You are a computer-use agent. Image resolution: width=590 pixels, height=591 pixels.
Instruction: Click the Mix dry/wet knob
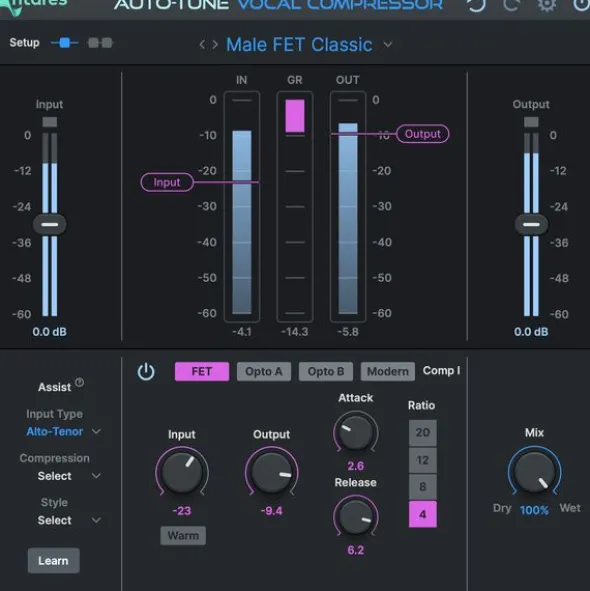534,471
